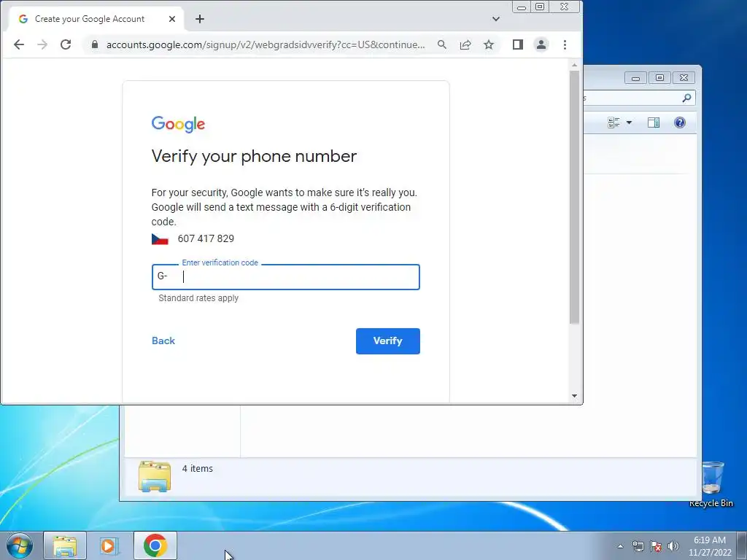Open the Chrome profile avatar menu
This screenshot has height=560, width=747.
[x=541, y=44]
